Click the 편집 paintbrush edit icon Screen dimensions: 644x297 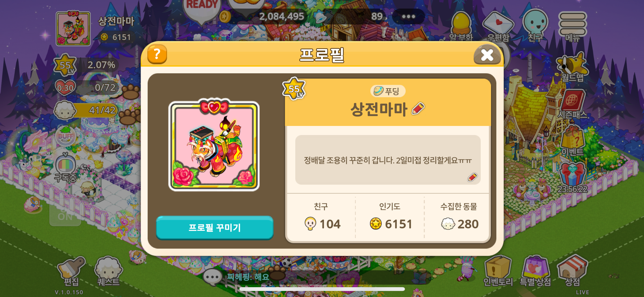(71, 271)
